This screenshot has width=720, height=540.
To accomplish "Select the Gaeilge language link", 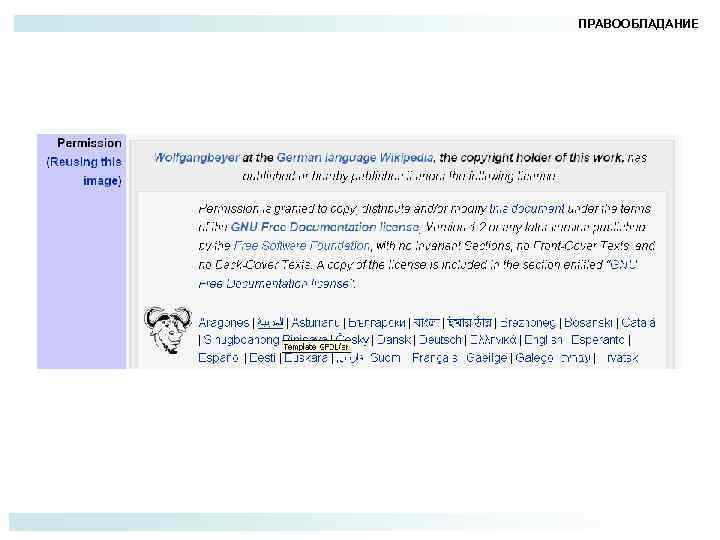I will [x=486, y=358].
